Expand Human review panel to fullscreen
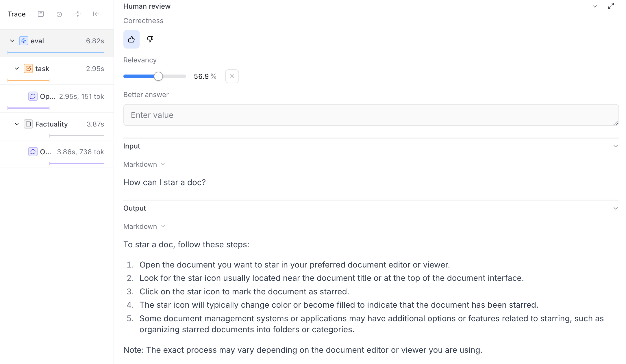The image size is (626, 364). (x=611, y=6)
